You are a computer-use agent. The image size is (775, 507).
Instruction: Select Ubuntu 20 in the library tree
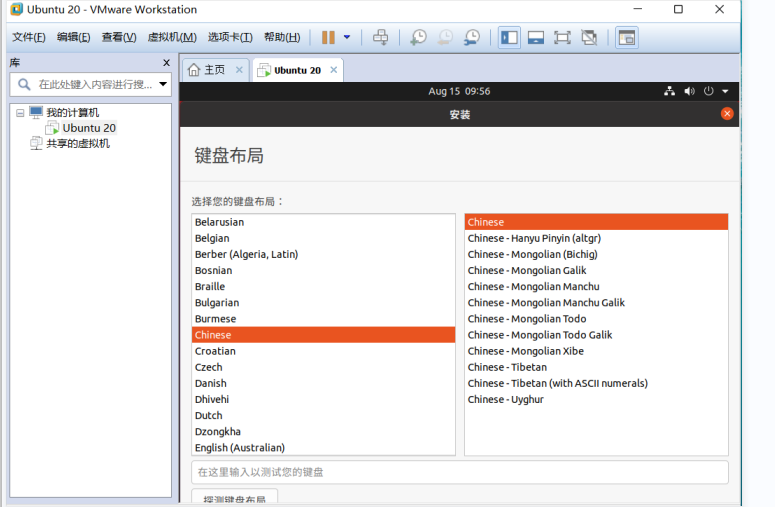89,128
